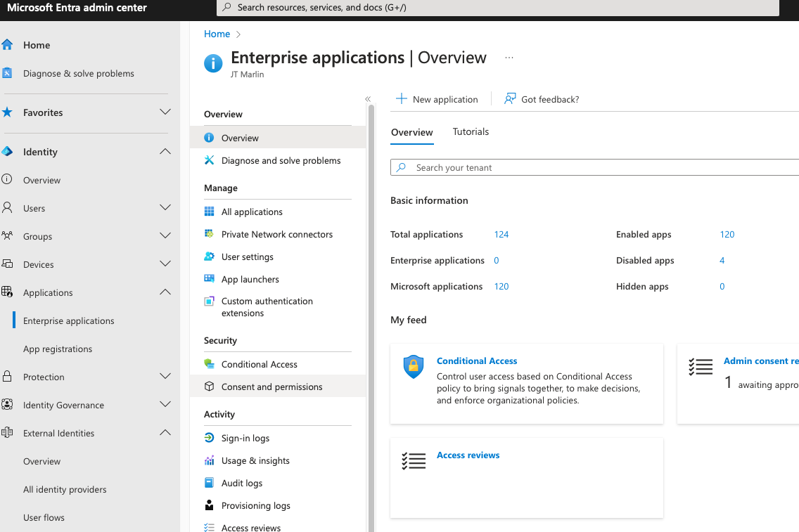Click the Consent and permissions cube icon

pyautogui.click(x=209, y=387)
